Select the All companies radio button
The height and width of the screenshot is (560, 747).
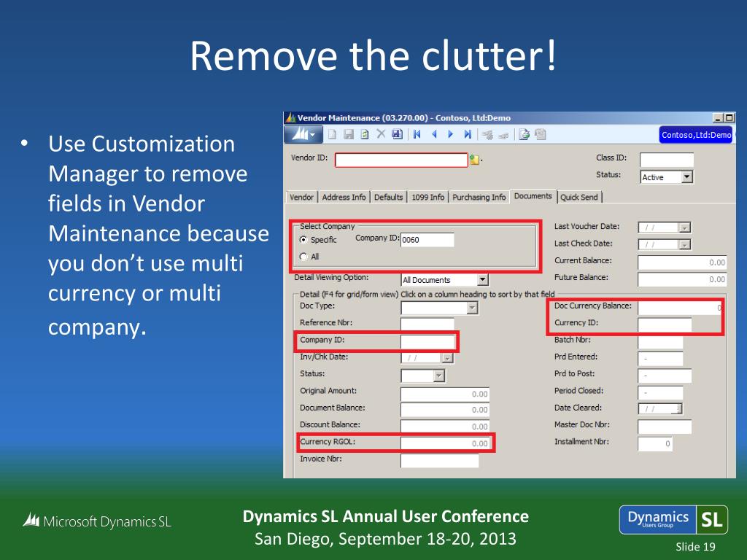pos(303,257)
